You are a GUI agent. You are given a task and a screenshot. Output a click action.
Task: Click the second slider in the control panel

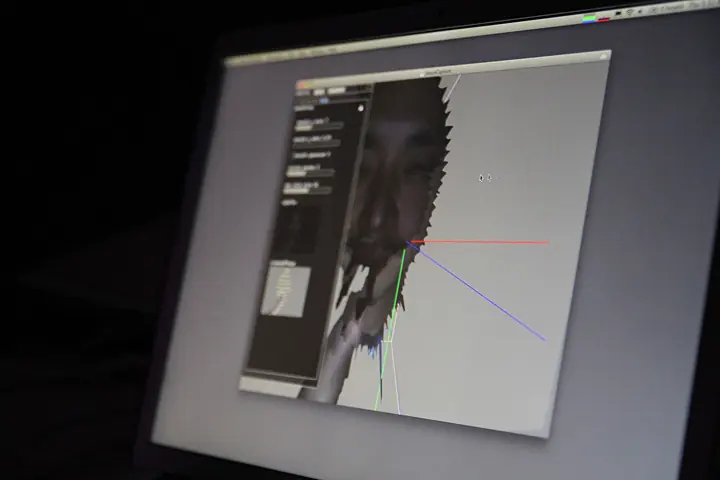316,142
